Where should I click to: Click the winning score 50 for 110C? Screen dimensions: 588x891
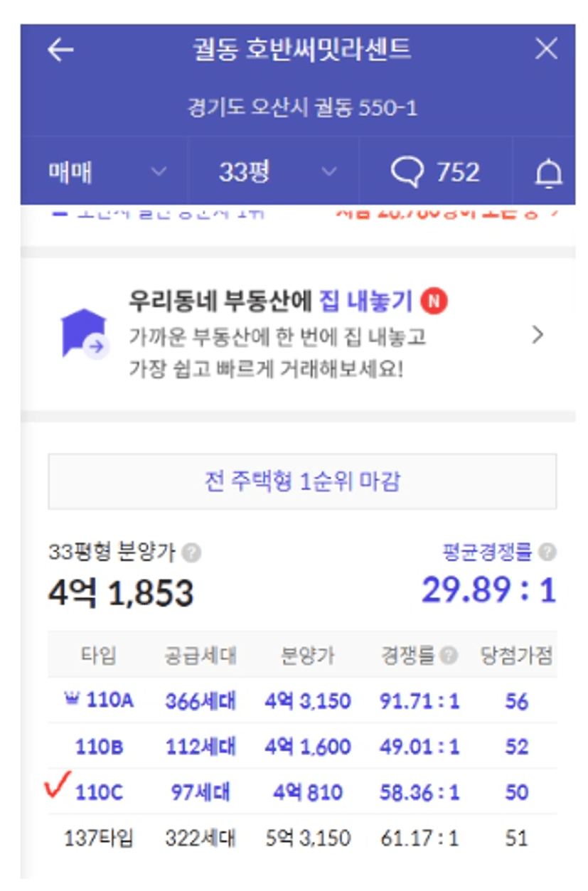516,792
